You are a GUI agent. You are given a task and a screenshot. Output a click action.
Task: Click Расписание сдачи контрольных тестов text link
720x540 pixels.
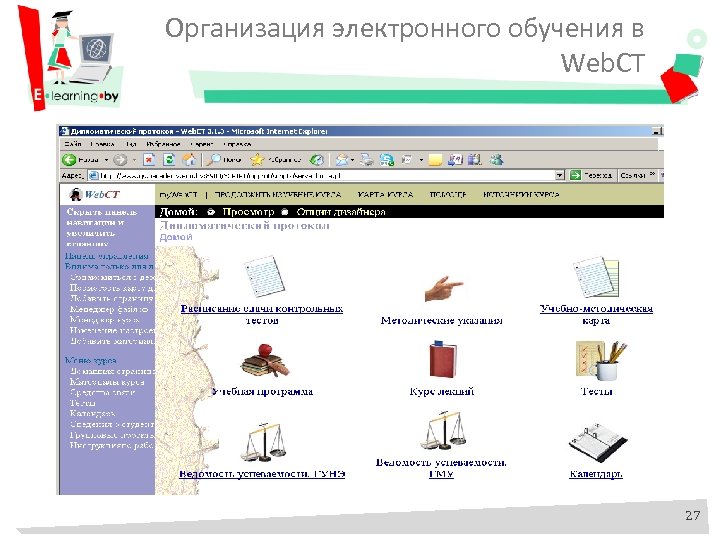pyautogui.click(x=262, y=315)
